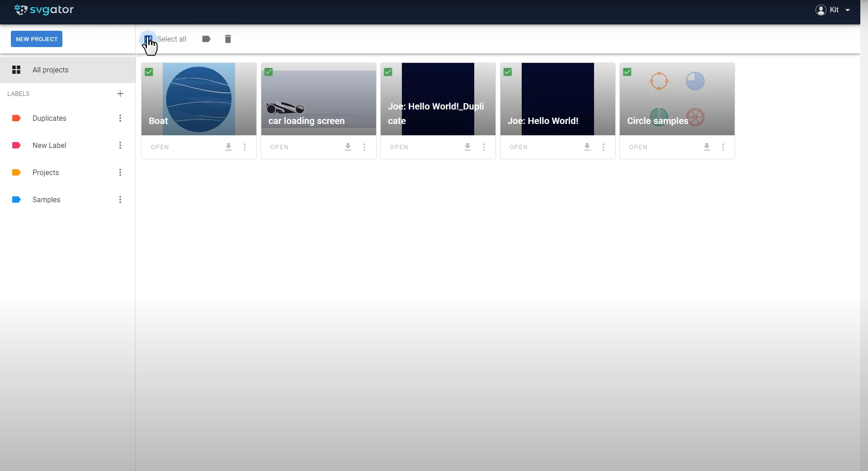Image resolution: width=868 pixels, height=471 pixels.
Task: Click the Hello World!_Duplicate thumbnail
Action: click(x=438, y=99)
